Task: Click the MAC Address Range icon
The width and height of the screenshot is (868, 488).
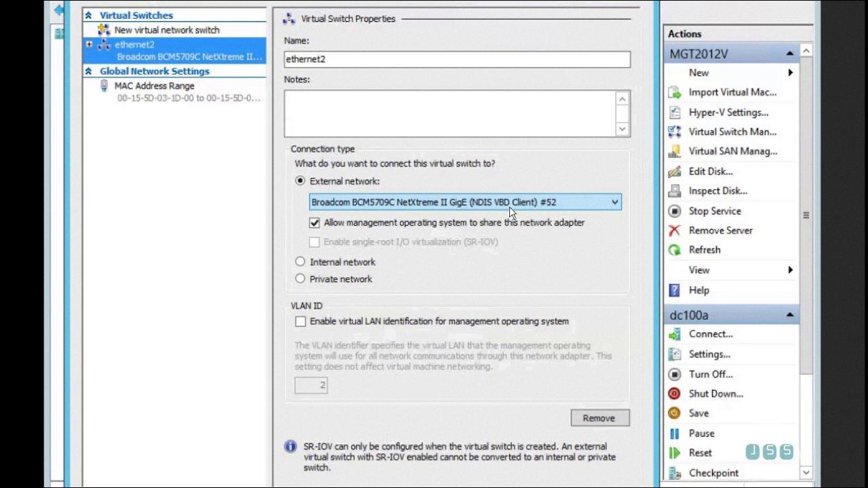Action: pos(104,85)
